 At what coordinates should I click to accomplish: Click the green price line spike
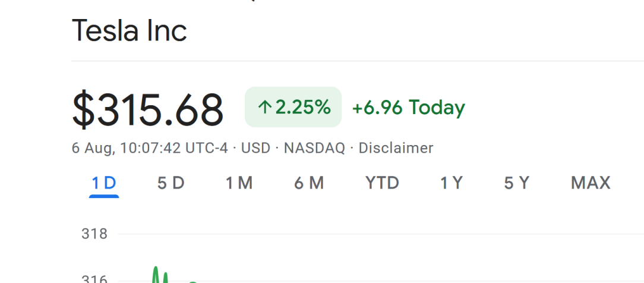click(x=156, y=274)
